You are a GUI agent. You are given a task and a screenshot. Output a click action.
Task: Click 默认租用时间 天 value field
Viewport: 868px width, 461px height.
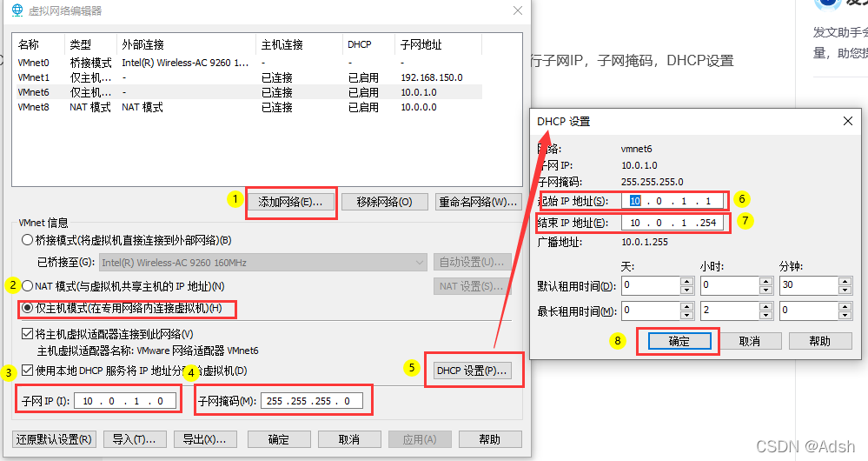(x=651, y=285)
